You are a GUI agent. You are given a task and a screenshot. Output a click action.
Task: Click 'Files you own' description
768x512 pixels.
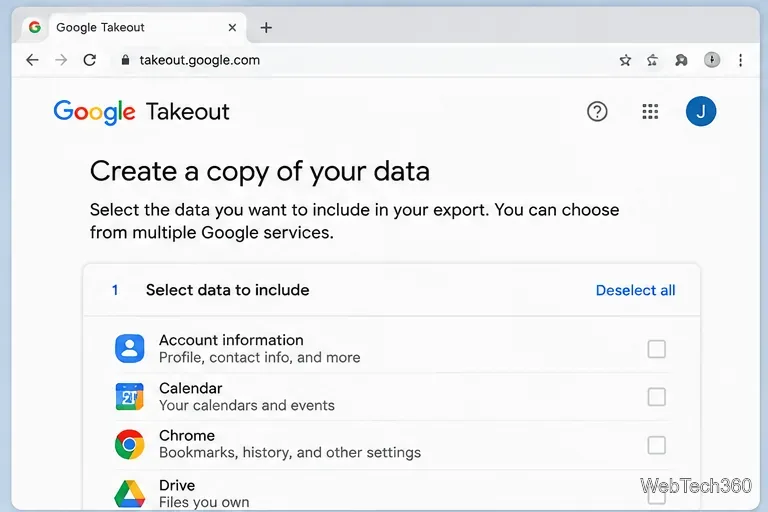[204, 502]
